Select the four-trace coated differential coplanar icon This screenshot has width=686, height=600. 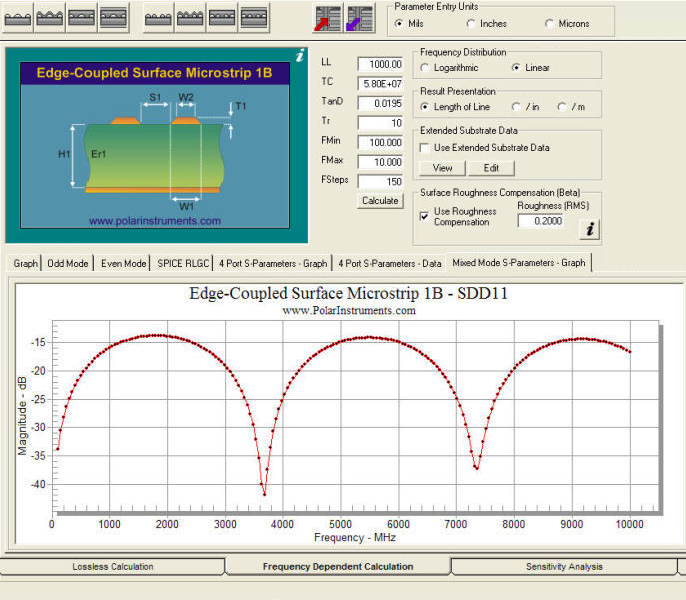(190, 18)
